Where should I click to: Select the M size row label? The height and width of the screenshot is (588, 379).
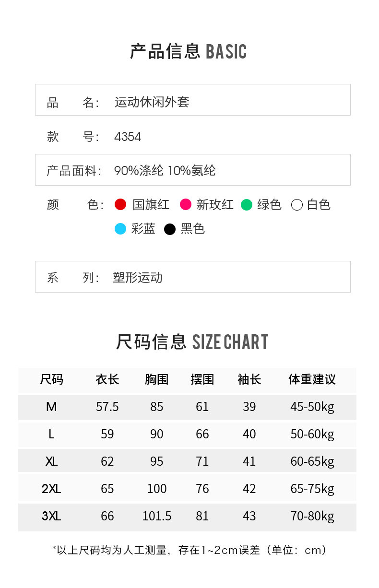coord(51,407)
